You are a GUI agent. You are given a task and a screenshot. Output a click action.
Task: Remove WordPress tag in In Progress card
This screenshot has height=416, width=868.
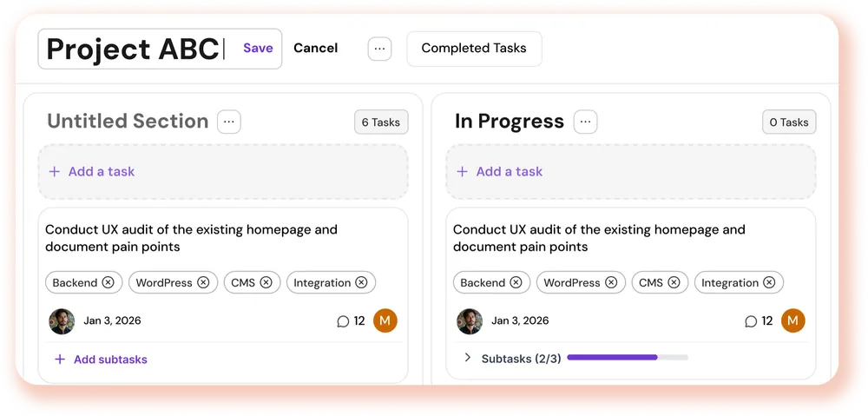pyautogui.click(x=611, y=282)
